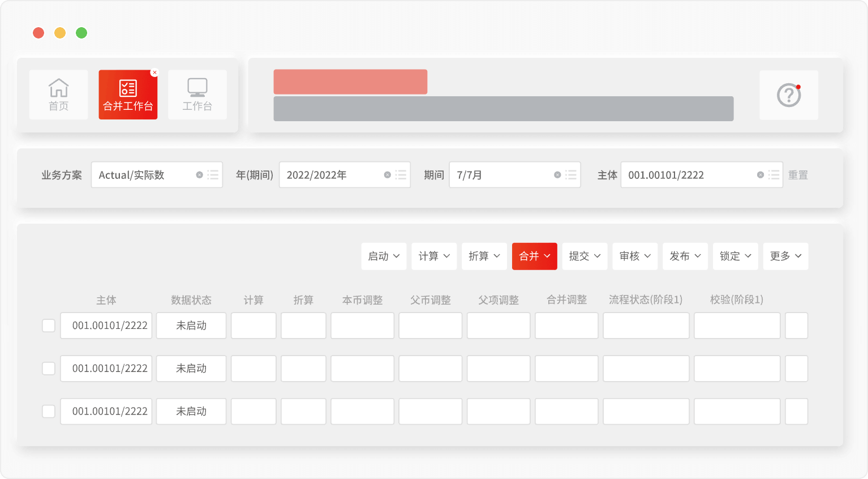This screenshot has height=479, width=868.
Task: Open list picker for 期间 field
Action: tap(571, 175)
